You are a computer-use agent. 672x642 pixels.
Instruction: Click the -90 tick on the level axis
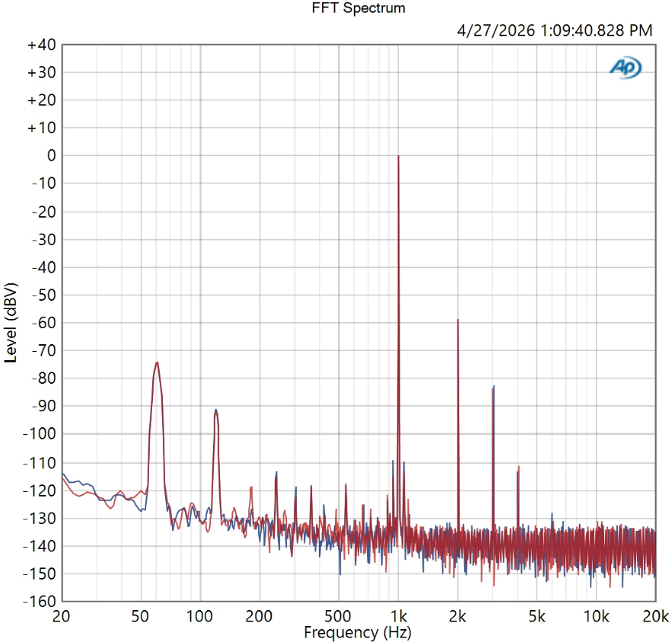(x=44, y=406)
